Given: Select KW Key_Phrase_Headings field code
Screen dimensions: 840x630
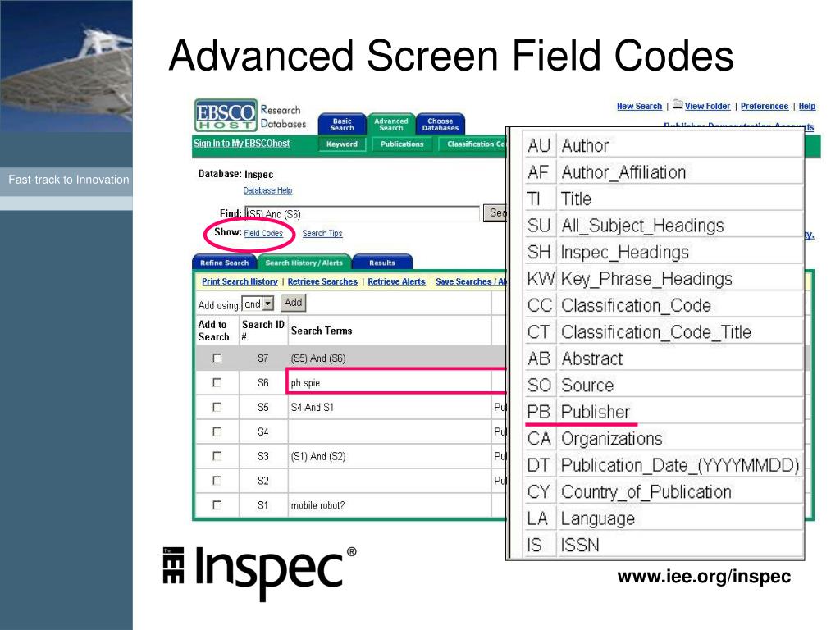Looking at the screenshot, I should pos(664,279).
